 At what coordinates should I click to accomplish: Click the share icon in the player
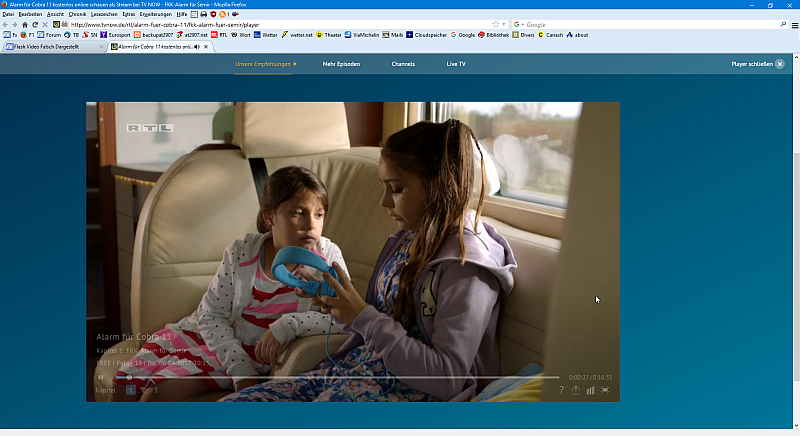[x=576, y=390]
